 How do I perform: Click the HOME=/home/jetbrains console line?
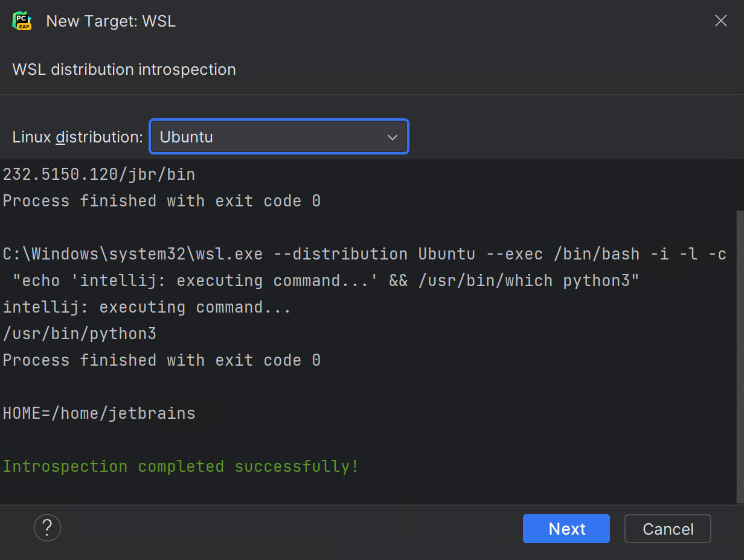98,413
